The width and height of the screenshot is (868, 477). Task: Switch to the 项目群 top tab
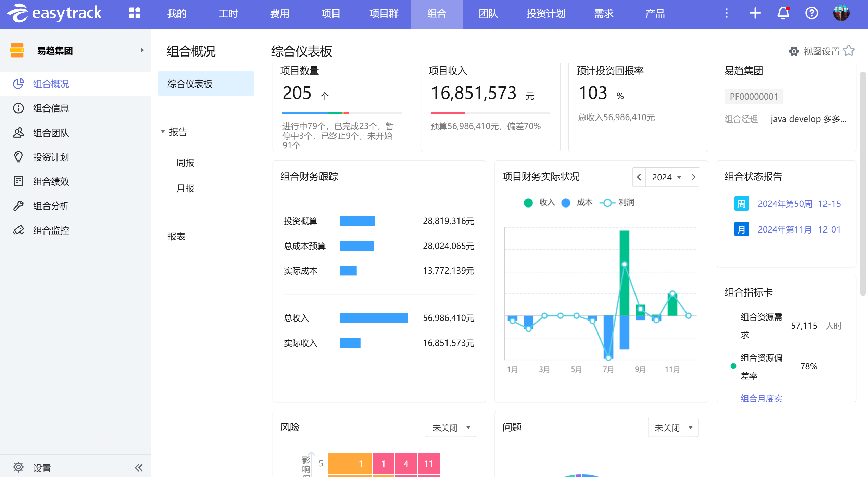click(x=383, y=14)
